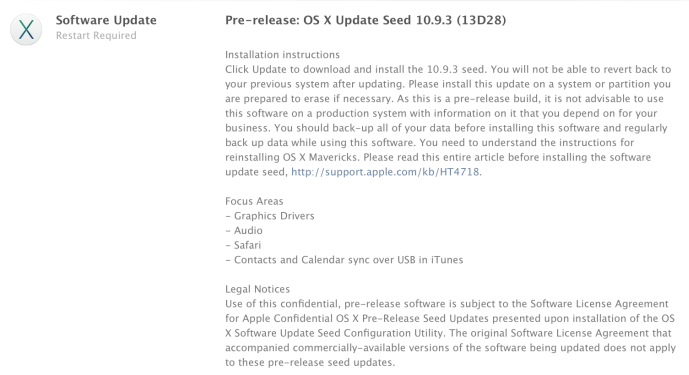689x375 pixels.
Task: Click the OS X Mavericks update icon
Action: click(26, 29)
